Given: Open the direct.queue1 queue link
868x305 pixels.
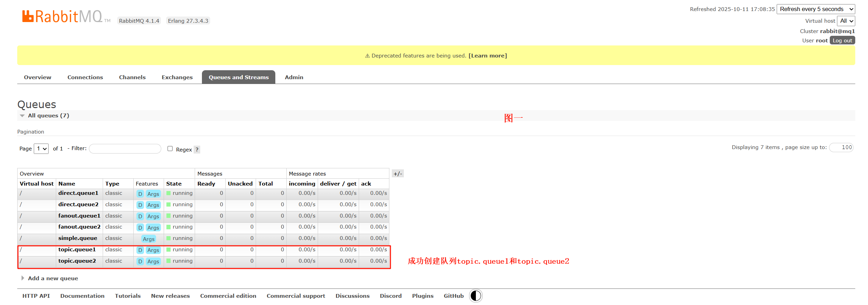Looking at the screenshot, I should point(78,193).
